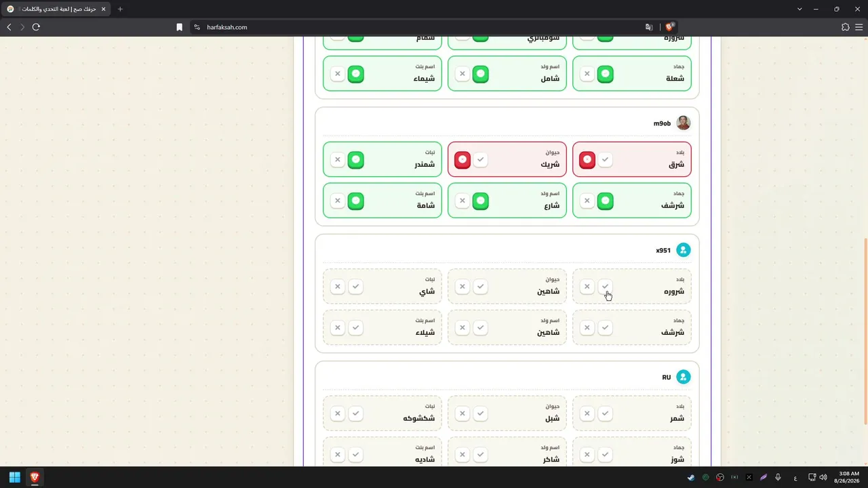Reload the harfaksah.com page
The width and height of the screenshot is (868, 488).
pos(36,27)
